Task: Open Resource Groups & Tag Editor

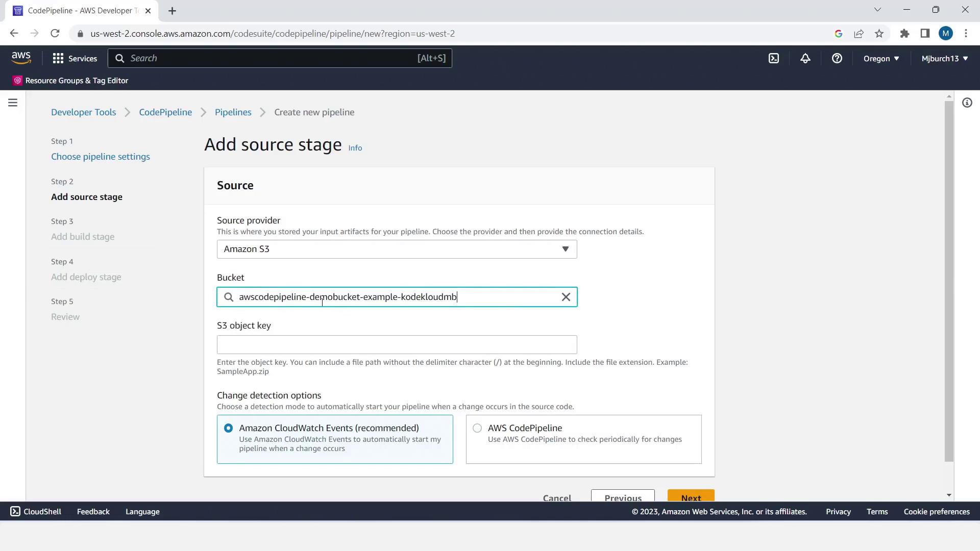Action: click(70, 81)
